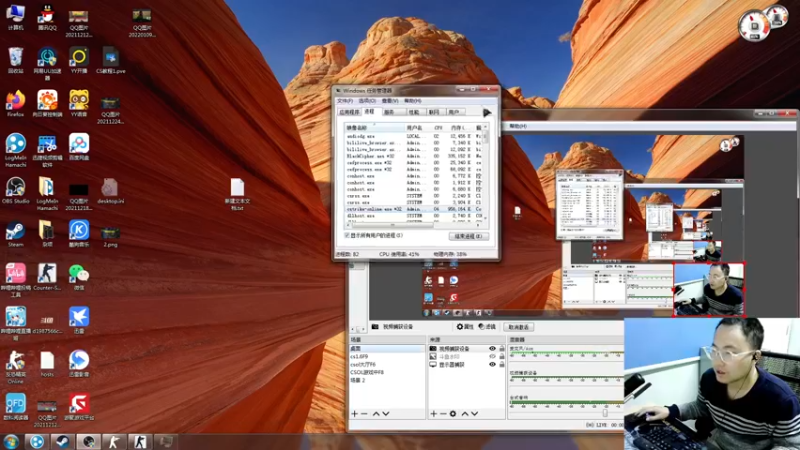Open the File menu in Task Manager
The image size is (800, 450).
(345, 101)
